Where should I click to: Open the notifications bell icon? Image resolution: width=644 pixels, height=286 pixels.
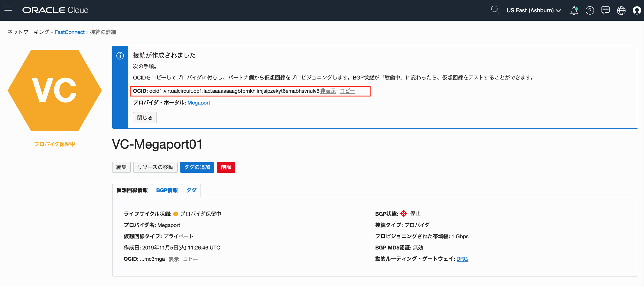pos(574,10)
